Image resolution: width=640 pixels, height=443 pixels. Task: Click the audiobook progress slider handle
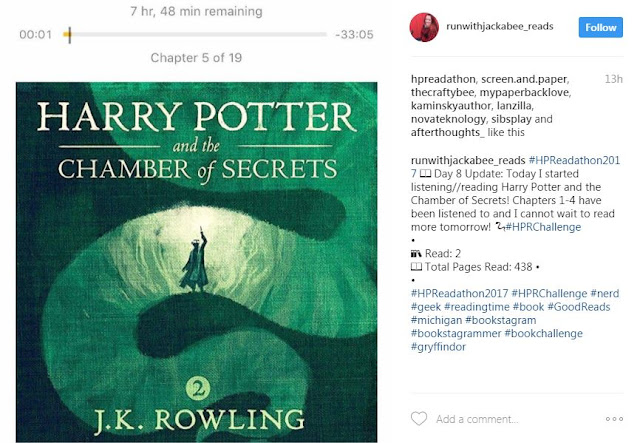[69, 35]
